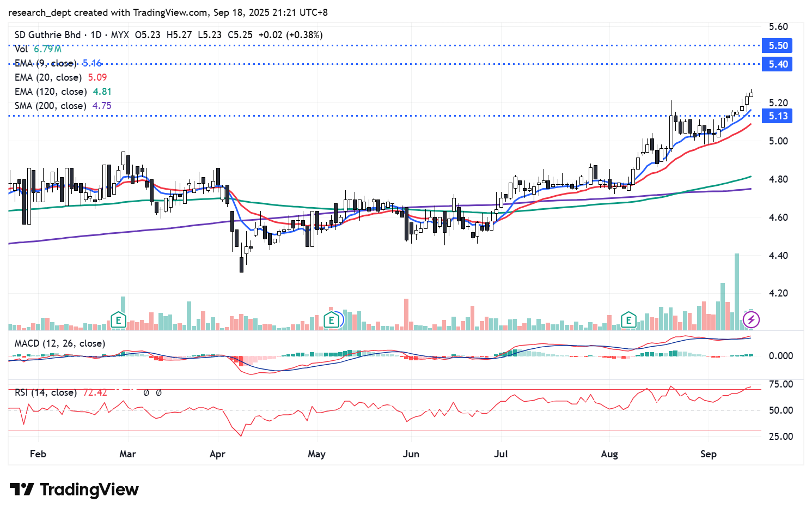Click the TradingView logo at bottom left
This screenshot has width=812, height=514.
74,489
